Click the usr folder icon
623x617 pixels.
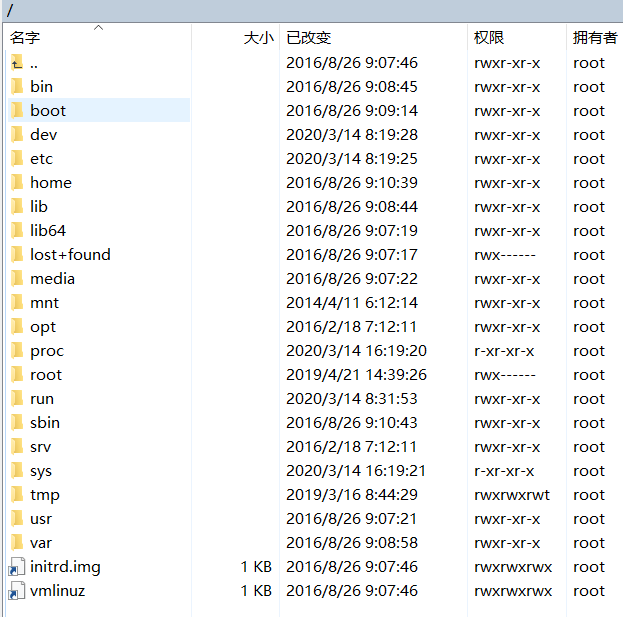click(x=17, y=518)
